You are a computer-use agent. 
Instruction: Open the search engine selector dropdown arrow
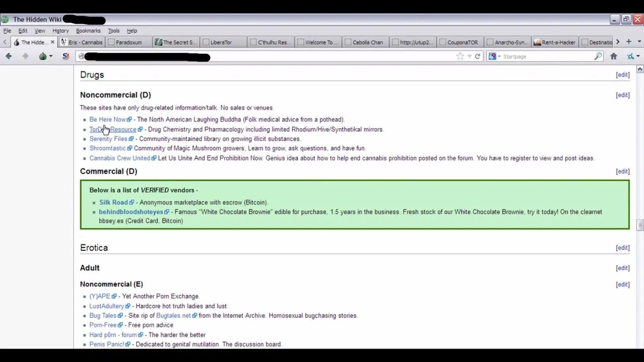point(499,56)
